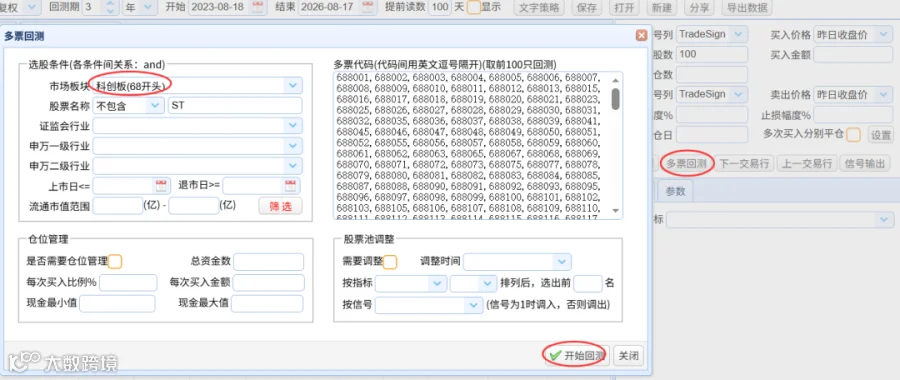Screen dimensions: 900x380
Task: Open first 按指标 dropdown
Action: [438, 284]
